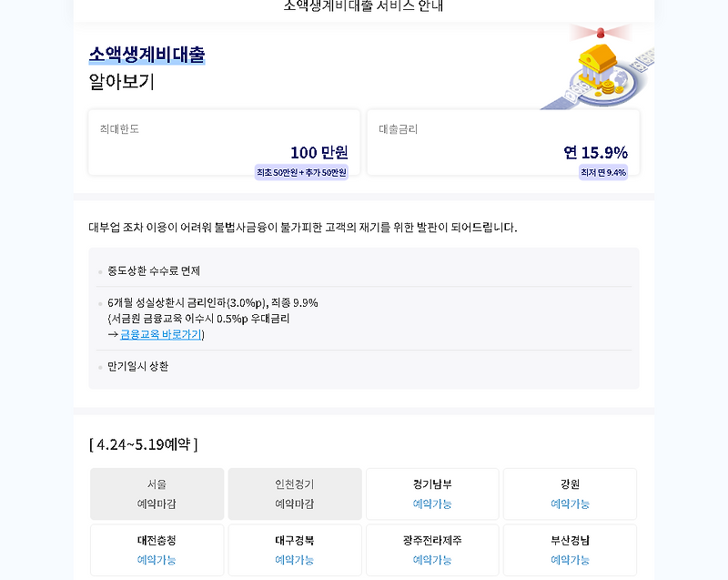
Task: Click the 부산경남 예약가능 button
Action: 569,550
